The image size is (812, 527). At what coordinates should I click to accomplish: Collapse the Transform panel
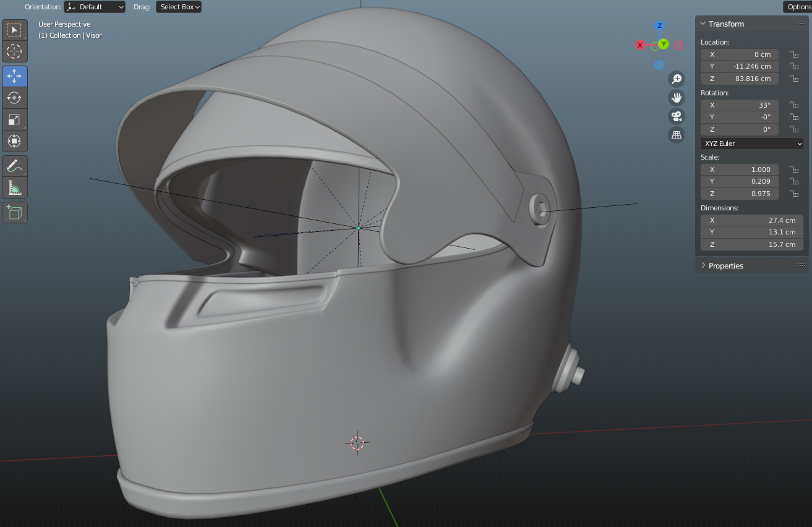click(x=717, y=24)
